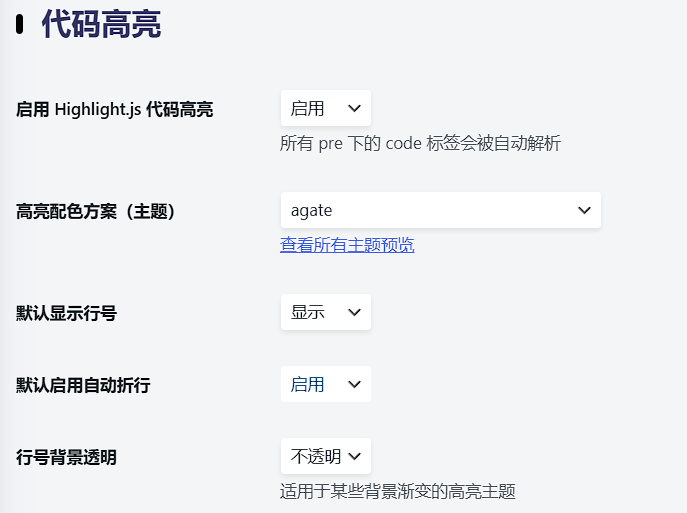This screenshot has width=687, height=513.
Task: Open the 行号背景透明 不透明 dropdown
Action: pyautogui.click(x=326, y=456)
